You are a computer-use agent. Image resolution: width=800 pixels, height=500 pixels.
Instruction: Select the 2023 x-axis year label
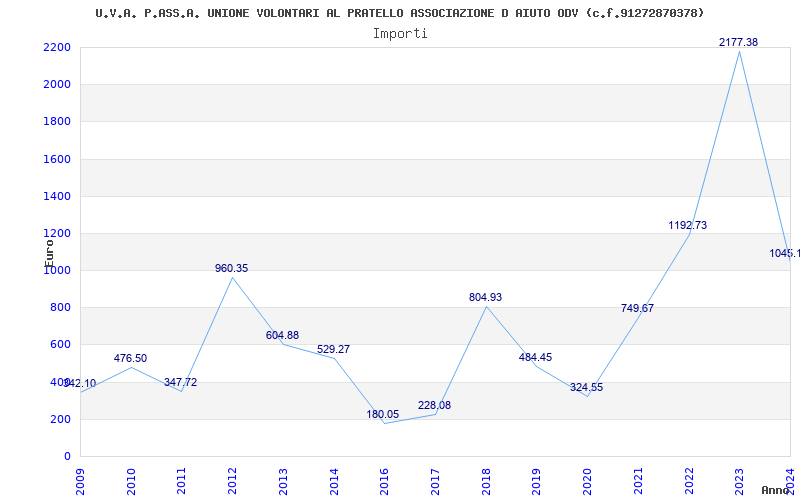739,481
